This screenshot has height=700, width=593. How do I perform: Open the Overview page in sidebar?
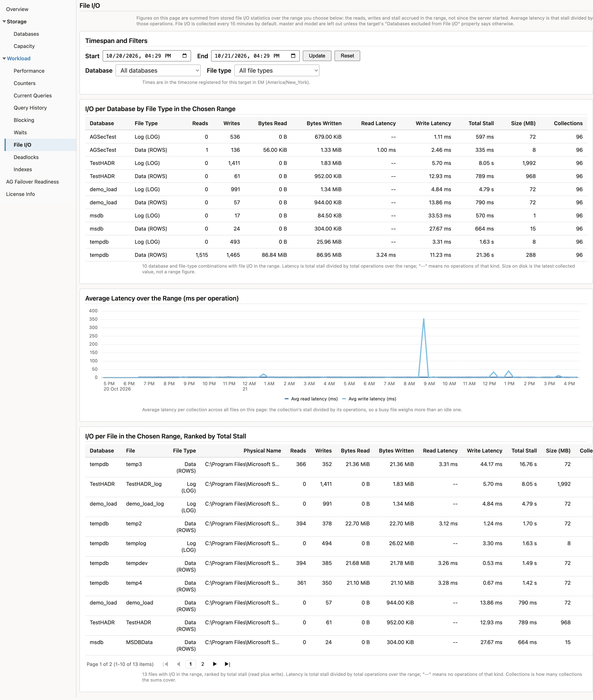[17, 10]
